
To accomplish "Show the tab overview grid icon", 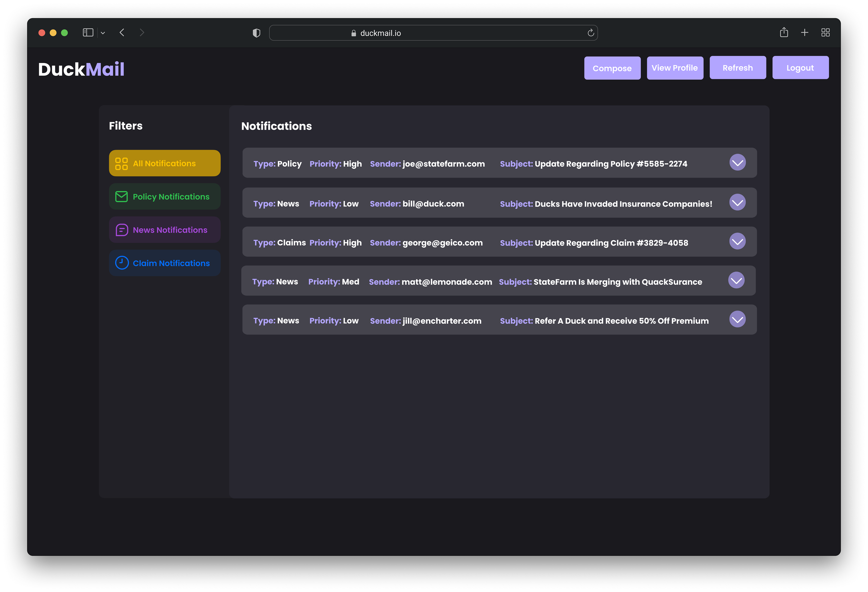I will pyautogui.click(x=826, y=33).
